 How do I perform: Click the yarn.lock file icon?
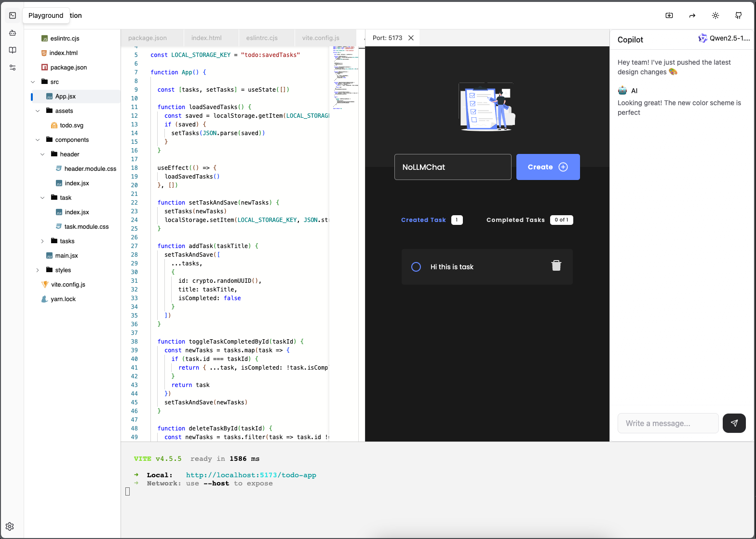(x=45, y=299)
